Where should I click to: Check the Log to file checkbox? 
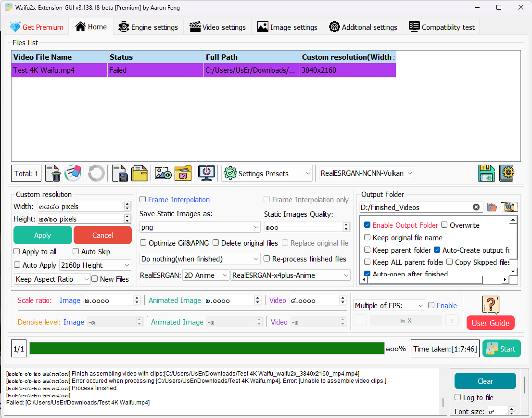(458, 397)
